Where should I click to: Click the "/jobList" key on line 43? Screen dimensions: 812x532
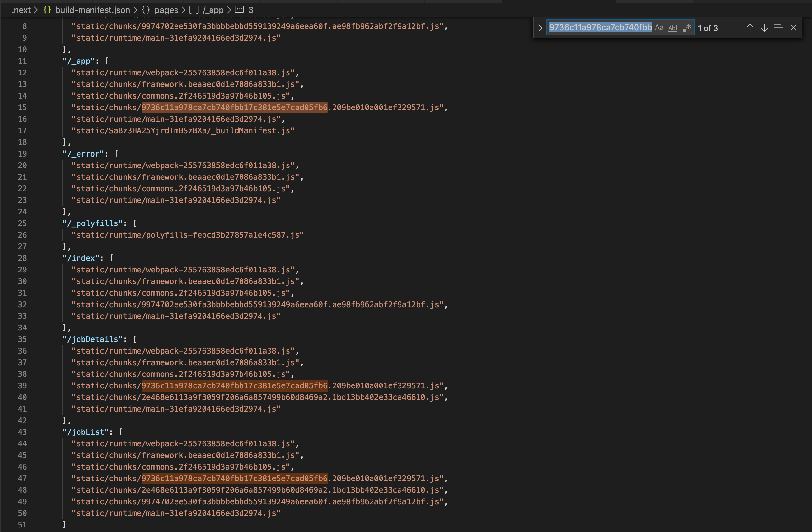85,432
